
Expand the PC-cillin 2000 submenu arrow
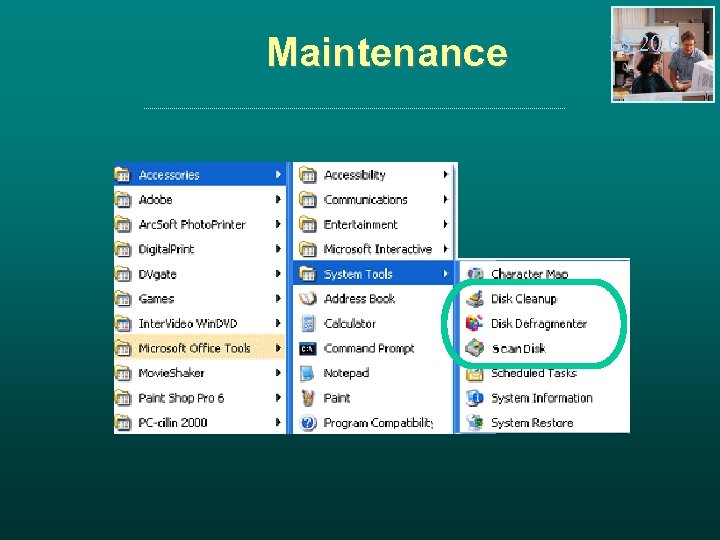point(278,422)
